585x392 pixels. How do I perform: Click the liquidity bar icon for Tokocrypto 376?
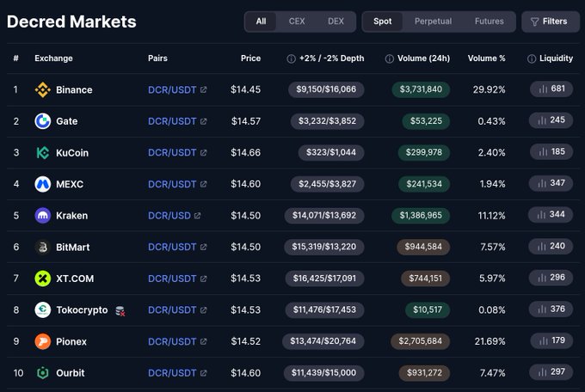[x=542, y=309]
